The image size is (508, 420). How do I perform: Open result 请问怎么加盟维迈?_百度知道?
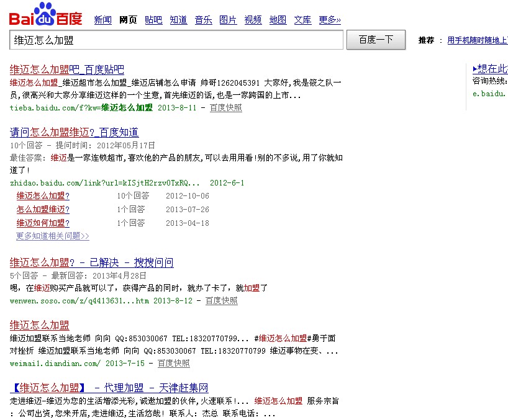click(74, 132)
